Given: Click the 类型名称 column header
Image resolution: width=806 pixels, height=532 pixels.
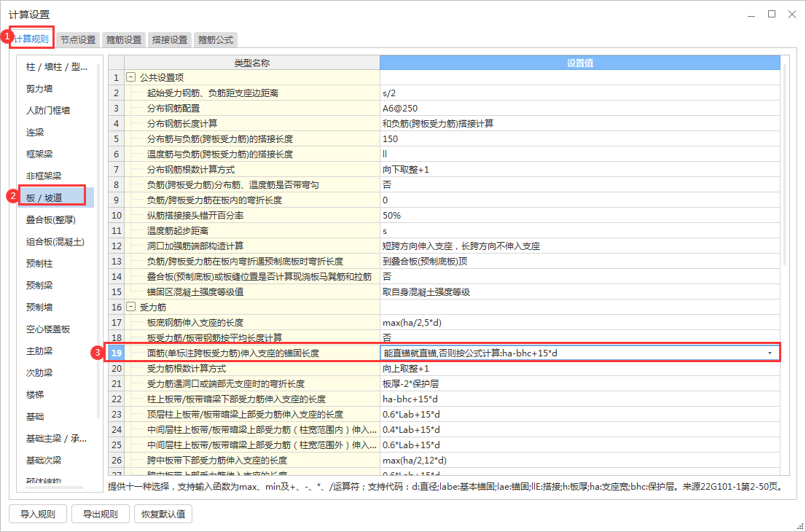Looking at the screenshot, I should pos(252,63).
